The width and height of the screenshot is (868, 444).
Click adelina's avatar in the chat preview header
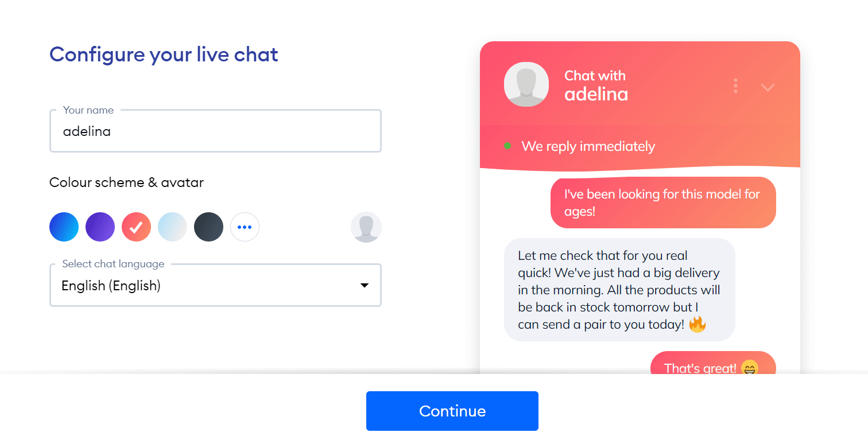526,84
